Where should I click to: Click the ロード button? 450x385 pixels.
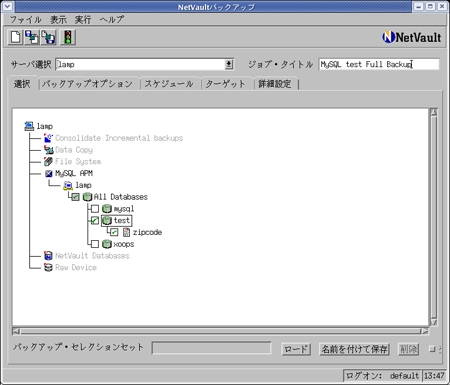click(x=296, y=349)
